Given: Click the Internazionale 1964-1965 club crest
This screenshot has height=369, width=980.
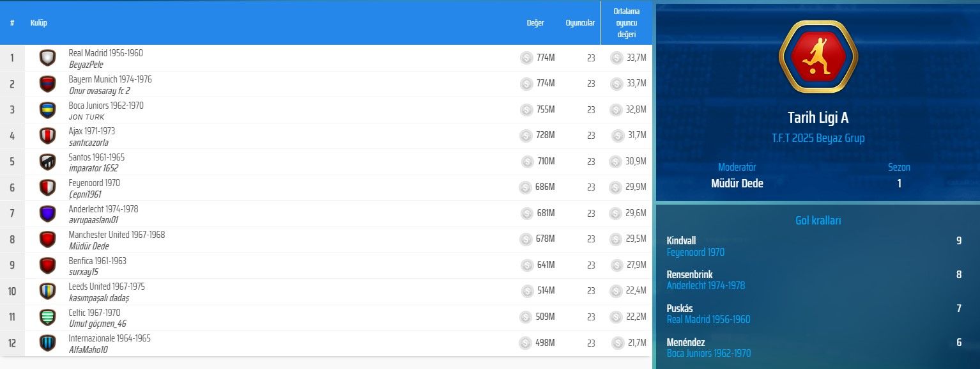Looking at the screenshot, I should pos(47,343).
